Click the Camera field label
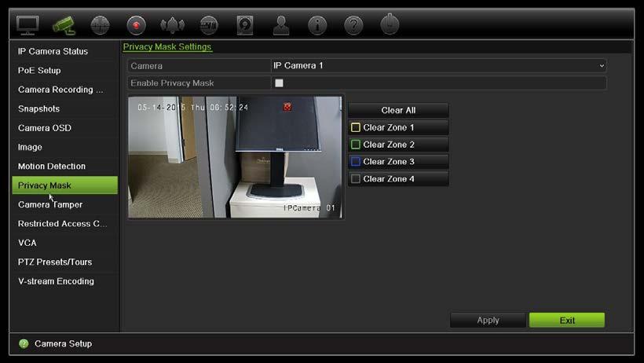This screenshot has width=644, height=363. 147,66
